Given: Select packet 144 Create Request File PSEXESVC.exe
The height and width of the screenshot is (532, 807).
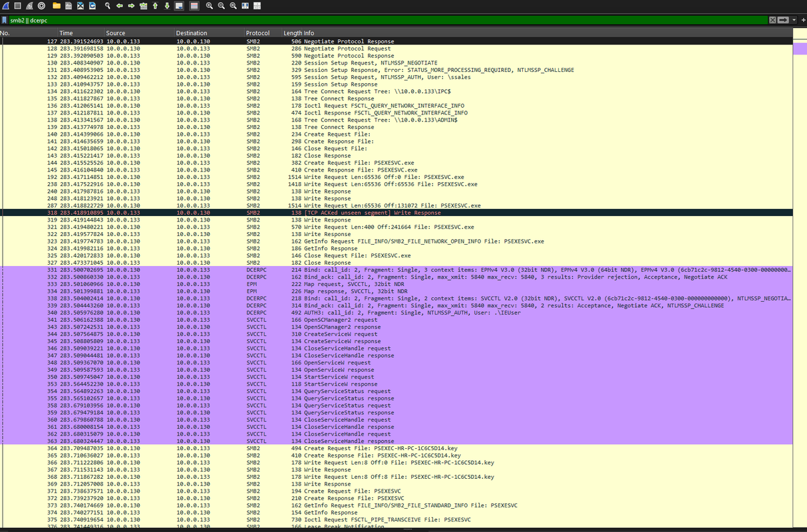Looking at the screenshot, I should [x=397, y=163].
